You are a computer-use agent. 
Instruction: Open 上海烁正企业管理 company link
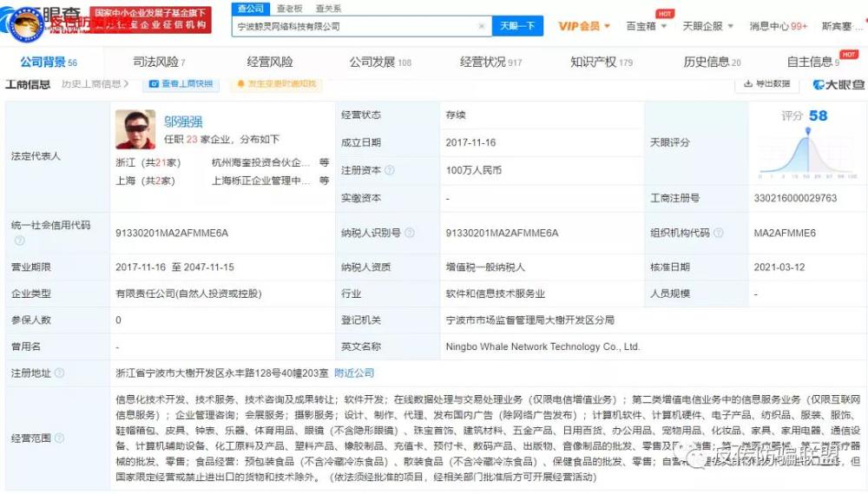pos(260,181)
